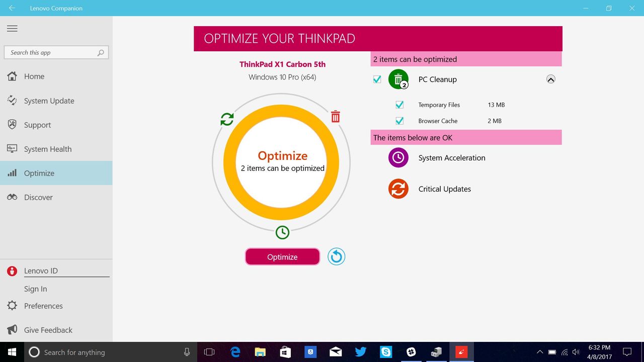Click the Lenovo Companion taskbar icon
The height and width of the screenshot is (362, 644).
[x=461, y=352]
